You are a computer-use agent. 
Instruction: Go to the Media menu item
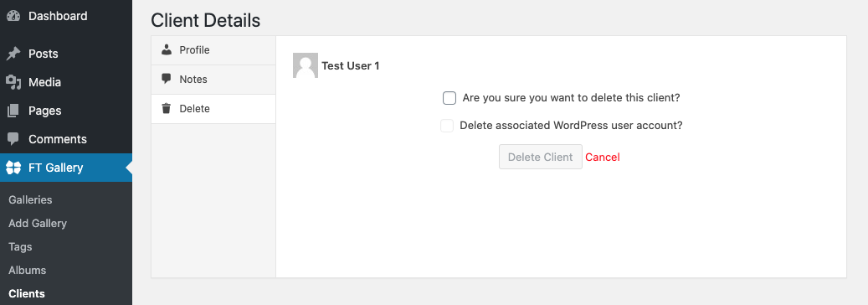coord(66,82)
